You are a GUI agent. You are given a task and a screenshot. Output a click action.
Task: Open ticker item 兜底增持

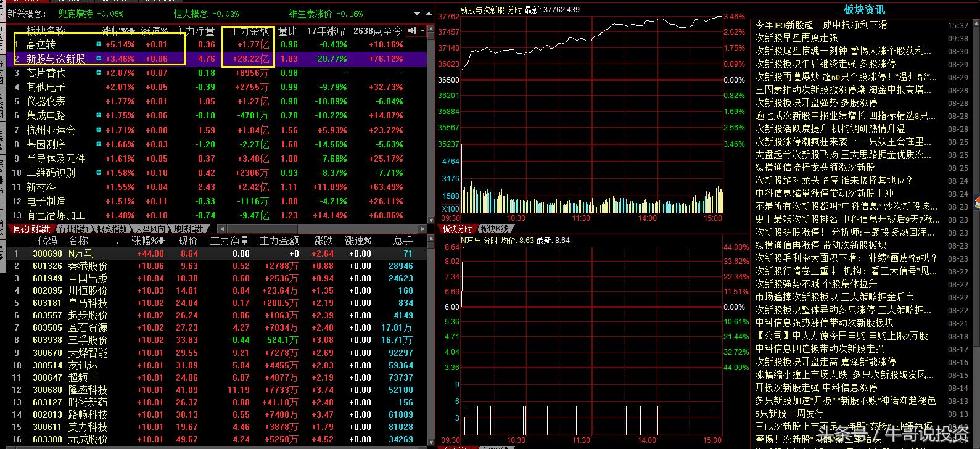pos(75,13)
